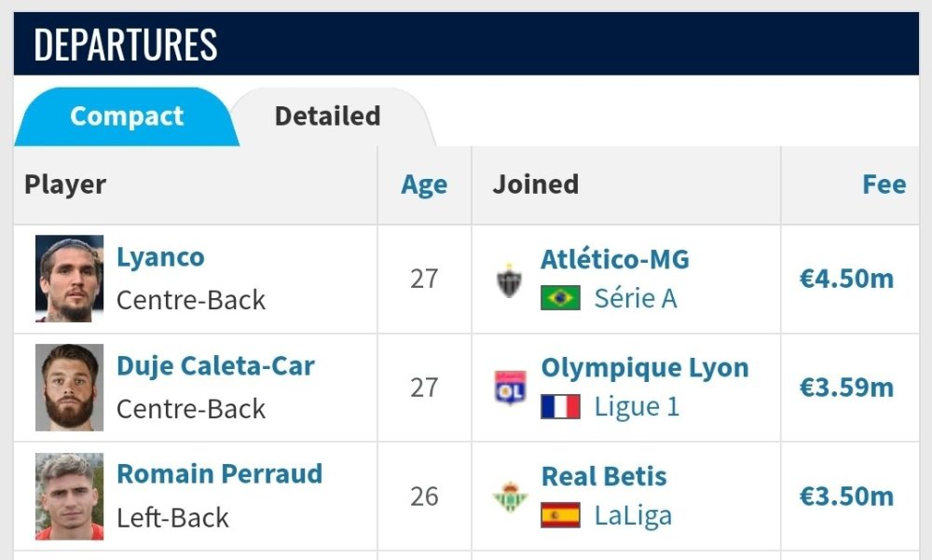Click the Atlético-MG club crest icon

click(x=509, y=280)
